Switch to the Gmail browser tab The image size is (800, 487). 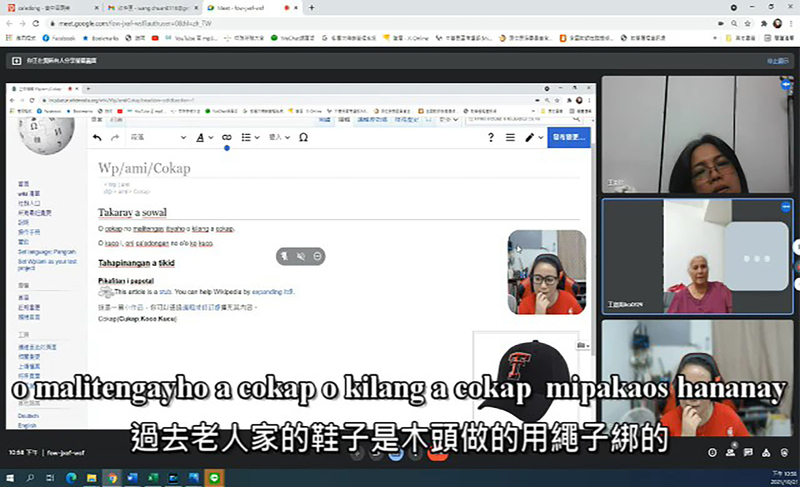[x=152, y=8]
